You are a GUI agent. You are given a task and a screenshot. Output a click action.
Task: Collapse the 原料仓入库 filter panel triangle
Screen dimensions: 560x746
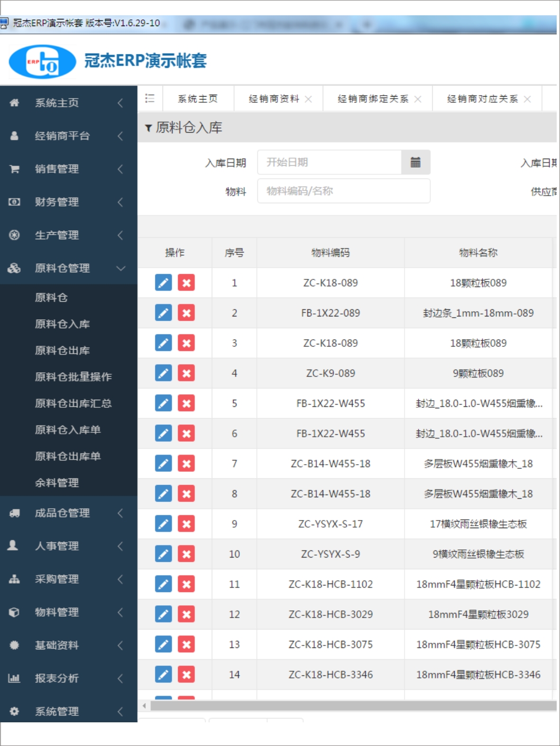point(148,128)
